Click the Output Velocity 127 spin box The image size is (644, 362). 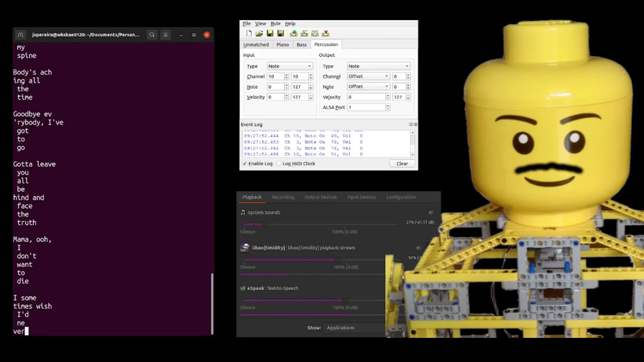pyautogui.click(x=401, y=97)
